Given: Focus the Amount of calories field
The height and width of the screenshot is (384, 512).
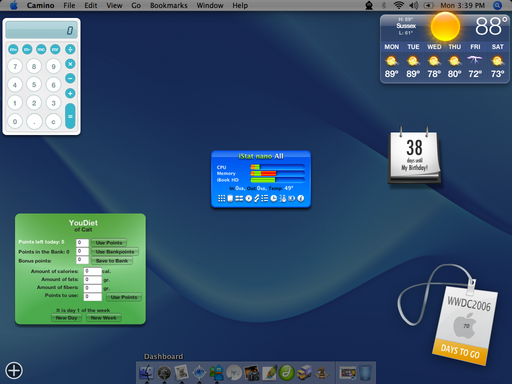Looking at the screenshot, I should (93, 271).
